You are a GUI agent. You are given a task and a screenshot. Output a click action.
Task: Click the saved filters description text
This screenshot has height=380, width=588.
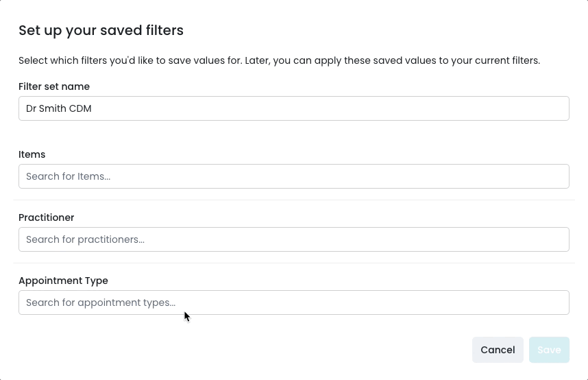pos(279,60)
